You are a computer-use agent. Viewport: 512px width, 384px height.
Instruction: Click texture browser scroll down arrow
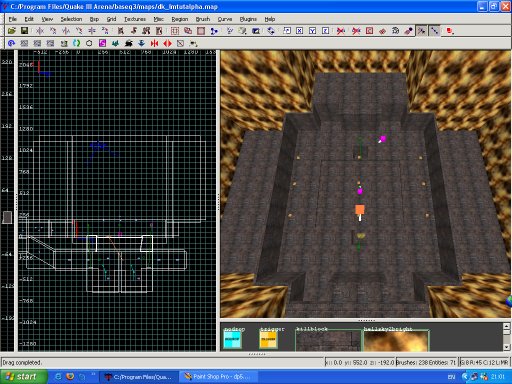click(506, 347)
